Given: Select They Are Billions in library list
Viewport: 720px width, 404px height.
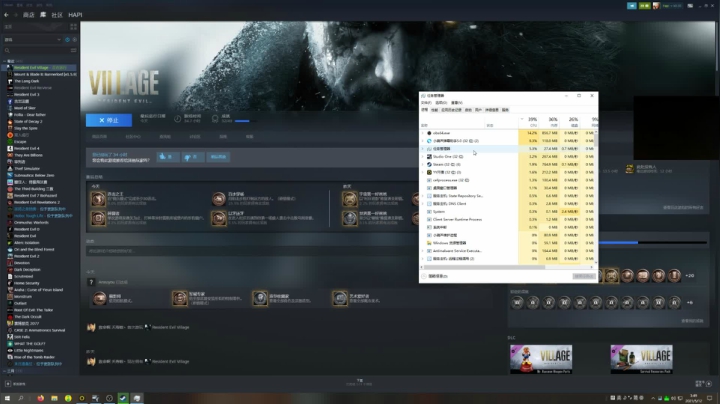Looking at the screenshot, I should coord(28,155).
